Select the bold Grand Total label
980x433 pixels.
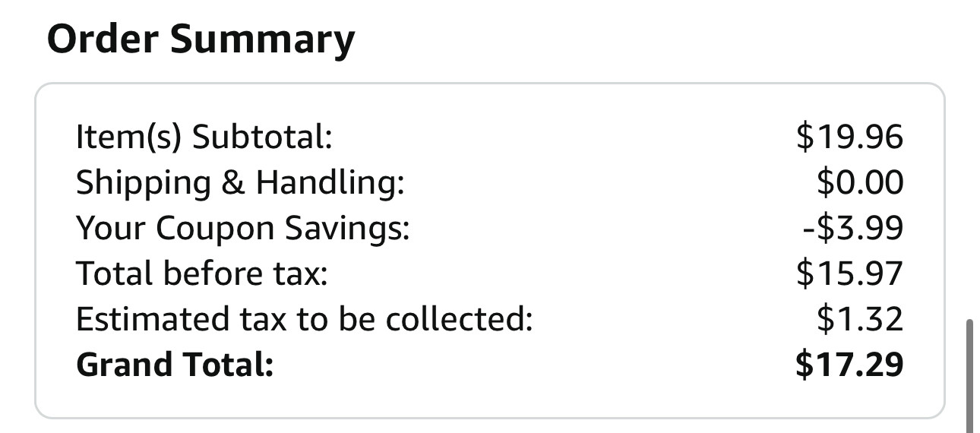coord(175,365)
